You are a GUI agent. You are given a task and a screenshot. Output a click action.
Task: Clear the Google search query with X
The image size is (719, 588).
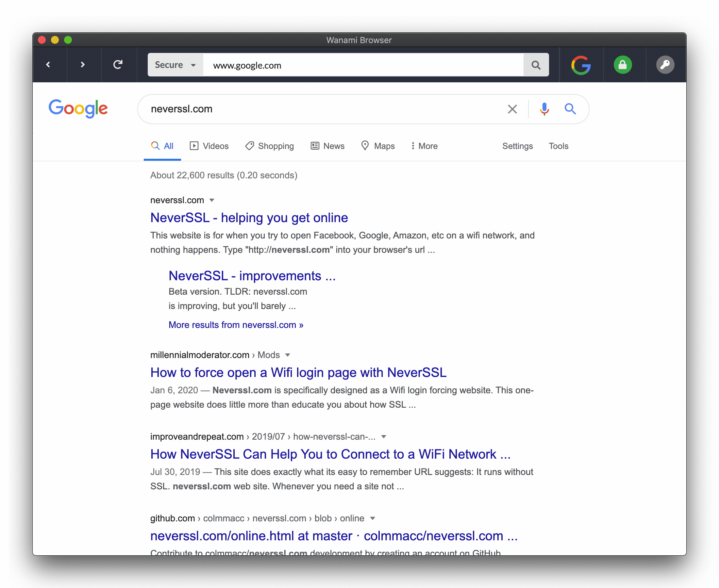point(512,109)
